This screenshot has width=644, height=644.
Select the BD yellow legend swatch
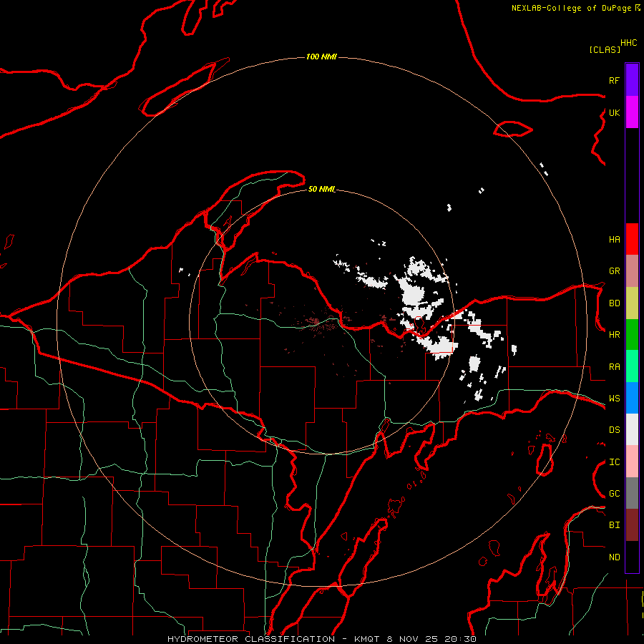632,303
